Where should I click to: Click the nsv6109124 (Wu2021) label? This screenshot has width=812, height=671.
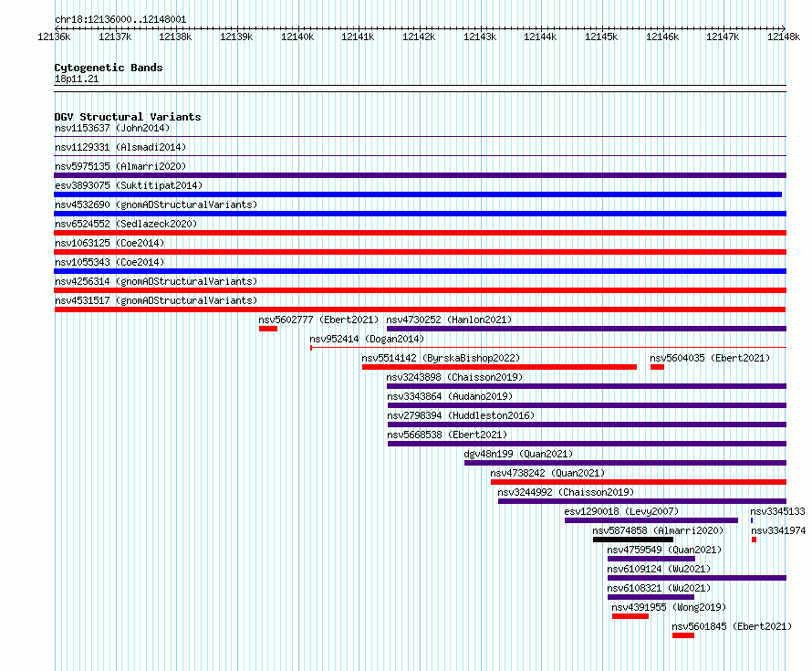(x=659, y=569)
